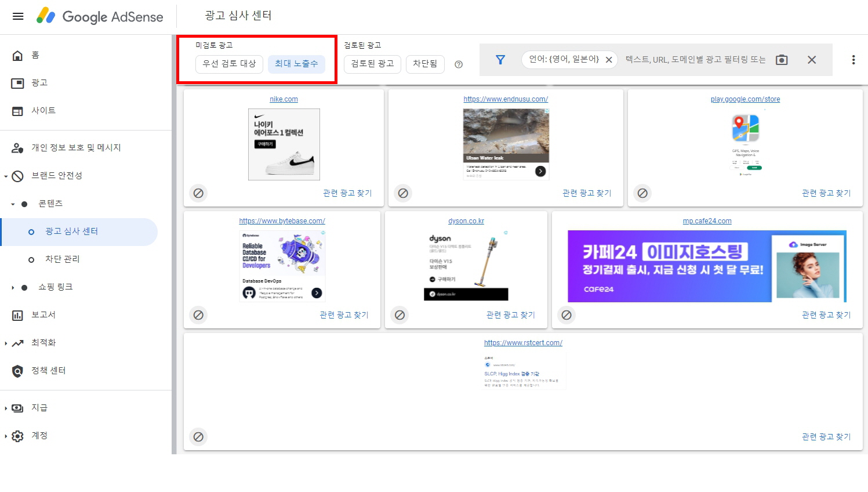Click 관련 광고 찾기 on cafe24 card
The width and height of the screenshot is (868, 492).
coord(826,315)
